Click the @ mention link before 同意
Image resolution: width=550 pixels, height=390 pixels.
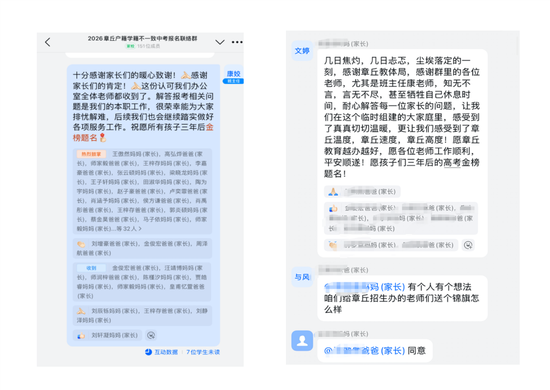point(364,350)
